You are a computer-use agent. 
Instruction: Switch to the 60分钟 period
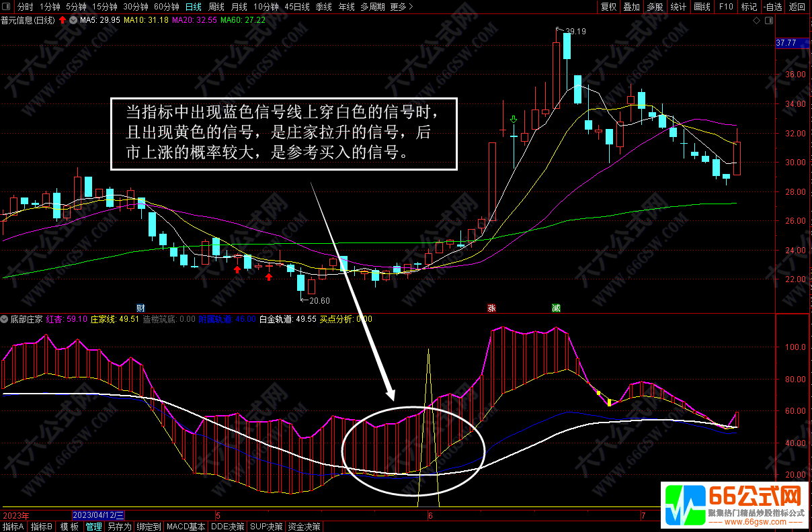pyautogui.click(x=166, y=7)
